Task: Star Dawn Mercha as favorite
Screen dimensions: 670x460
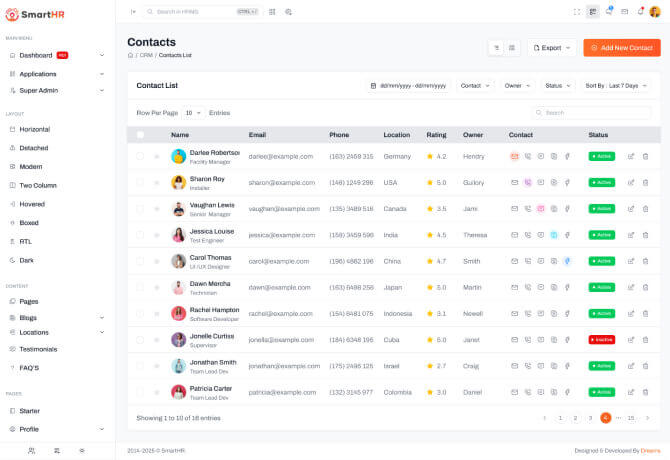Action: click(156, 287)
